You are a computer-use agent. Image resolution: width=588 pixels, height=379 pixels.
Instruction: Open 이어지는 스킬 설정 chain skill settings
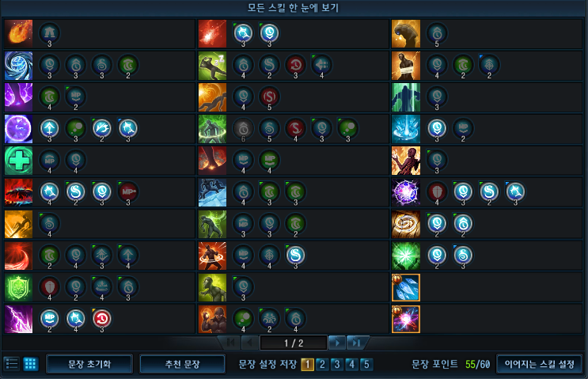[x=539, y=364]
